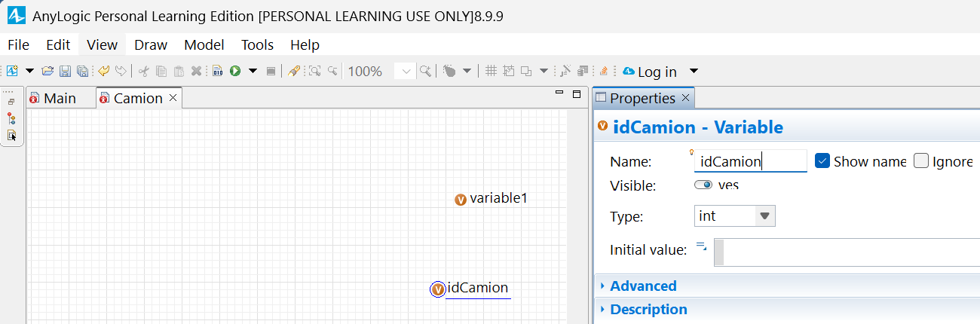Click the restore view icon in left sidebar
This screenshot has height=324, width=980.
[11, 101]
